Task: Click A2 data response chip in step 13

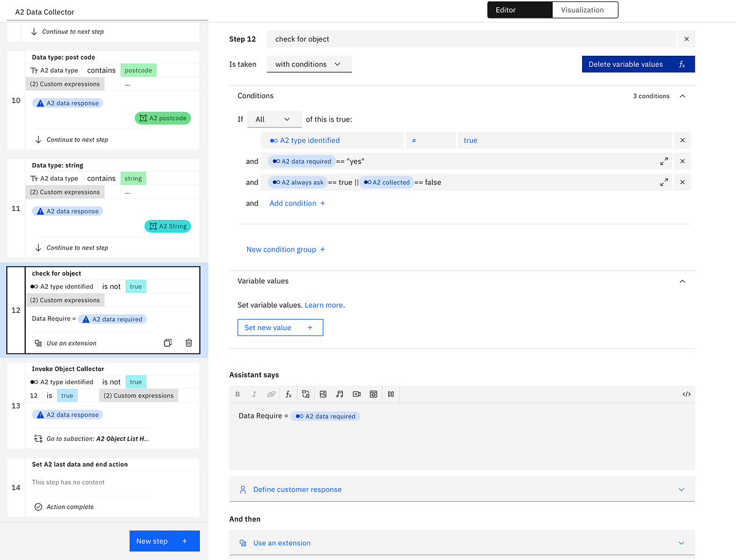Action: coord(67,415)
